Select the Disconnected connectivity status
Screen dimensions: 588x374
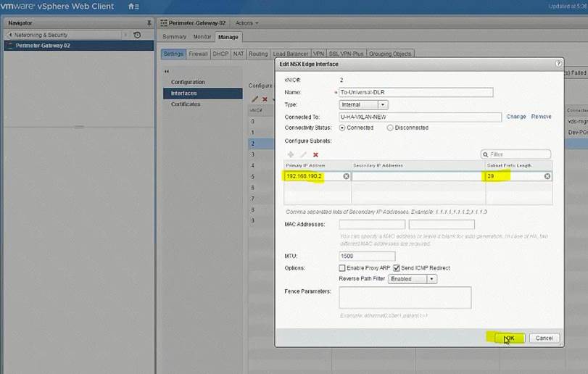(390, 128)
